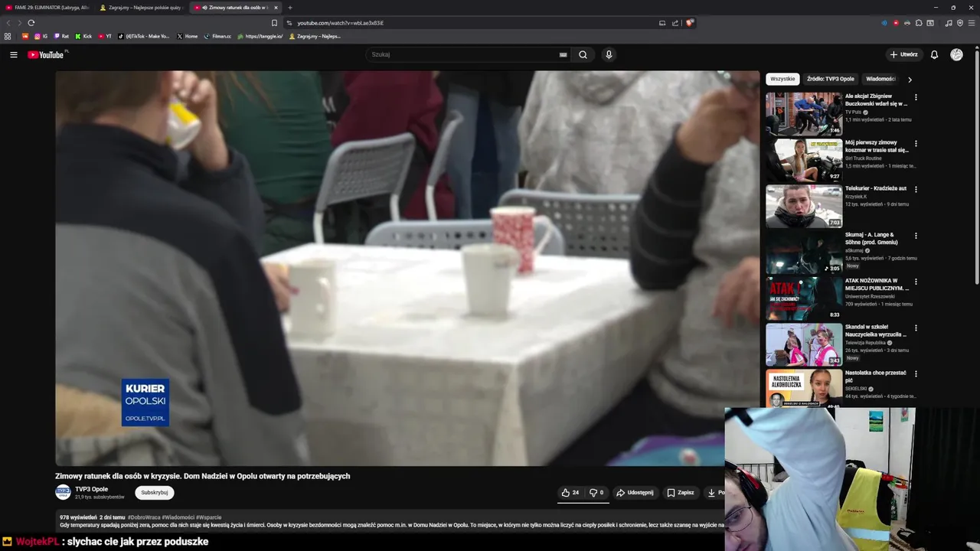Open the YouTube guide hamburger menu

pos(13,54)
